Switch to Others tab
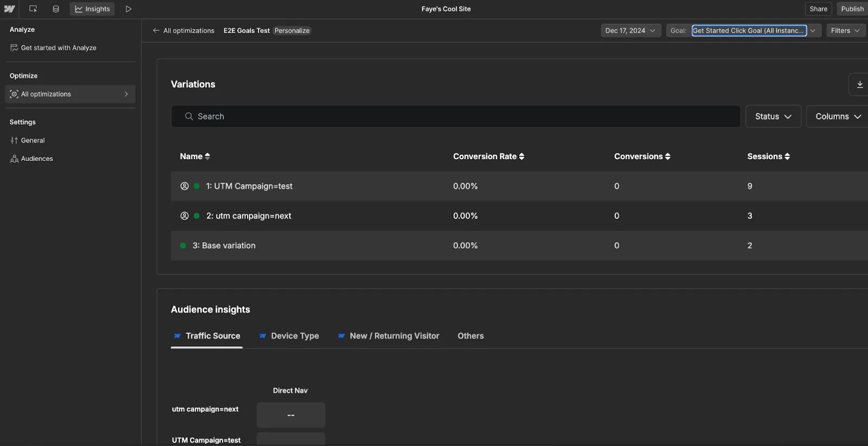The width and height of the screenshot is (868, 446). tap(470, 336)
